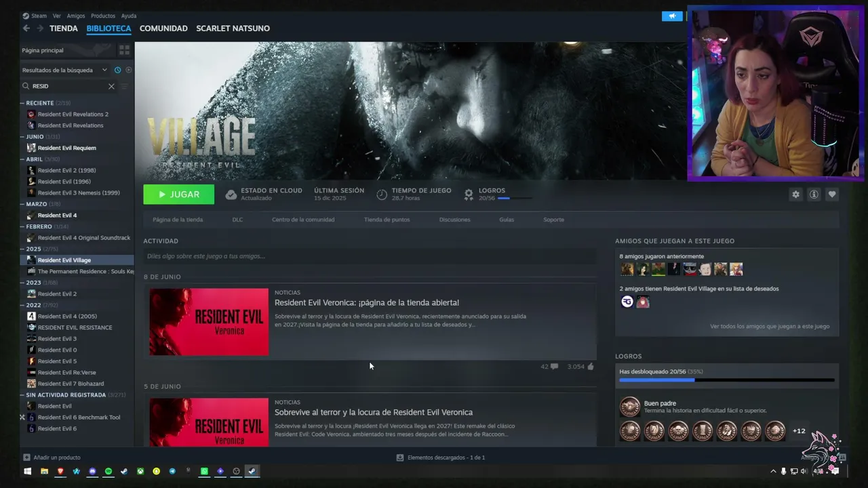This screenshot has width=868, height=488.
Task: Select Resident Evil 4 in the library list
Action: tap(57, 215)
